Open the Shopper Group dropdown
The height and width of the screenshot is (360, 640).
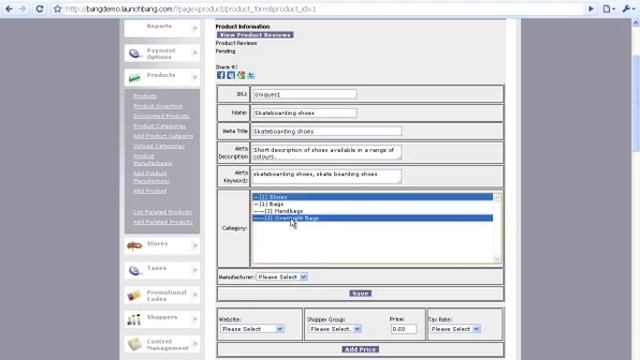[335, 329]
